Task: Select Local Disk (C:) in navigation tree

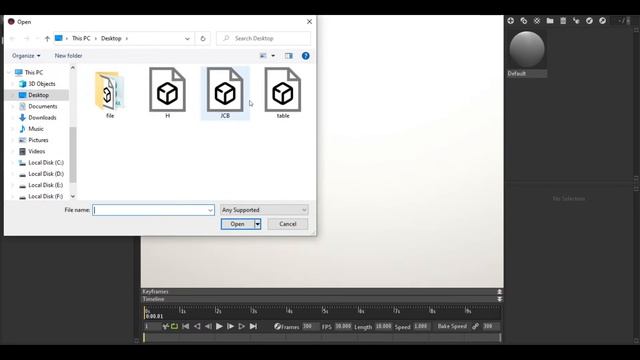Action: pyautogui.click(x=46, y=162)
